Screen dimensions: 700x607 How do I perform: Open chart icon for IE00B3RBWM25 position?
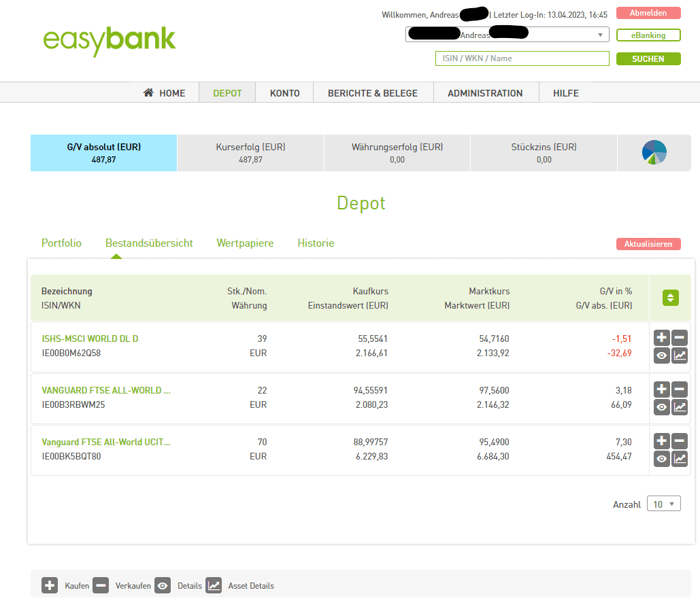coord(680,407)
